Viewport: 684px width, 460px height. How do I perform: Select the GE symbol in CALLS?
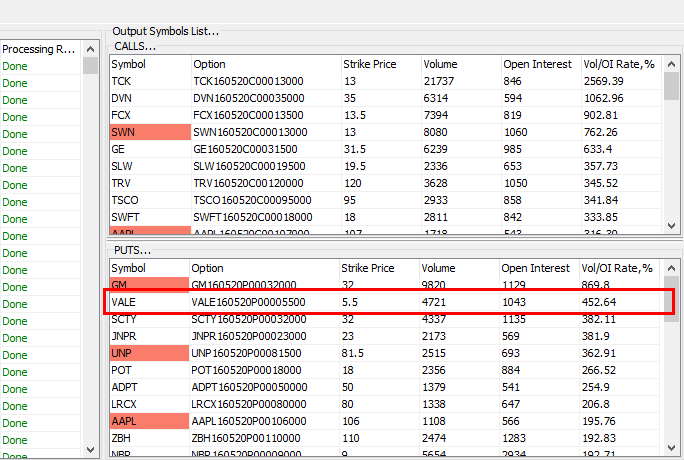118,149
